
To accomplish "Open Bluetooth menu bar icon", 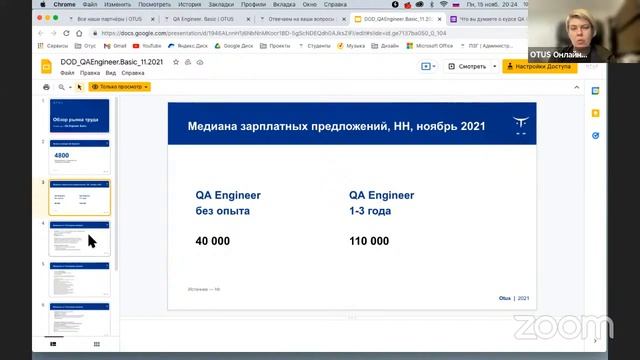I will [x=432, y=4].
